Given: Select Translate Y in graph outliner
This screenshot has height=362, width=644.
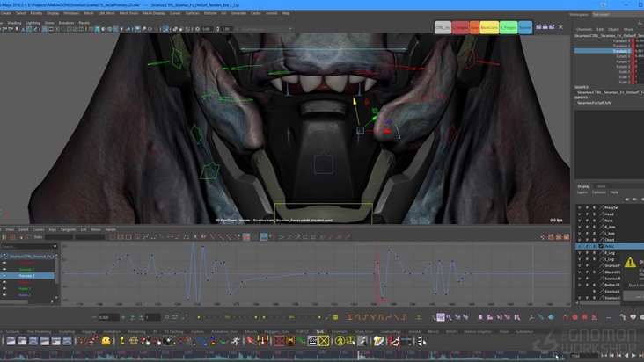Looking at the screenshot, I should tap(26, 270).
